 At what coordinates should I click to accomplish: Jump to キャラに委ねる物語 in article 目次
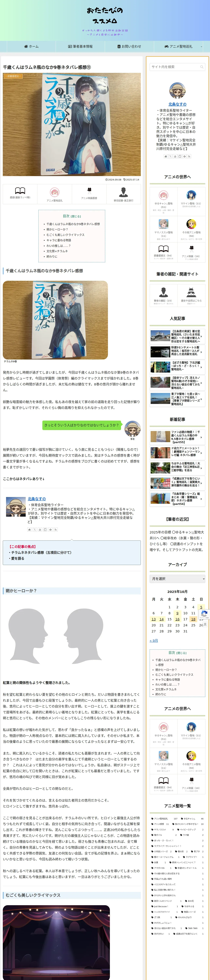(59, 240)
